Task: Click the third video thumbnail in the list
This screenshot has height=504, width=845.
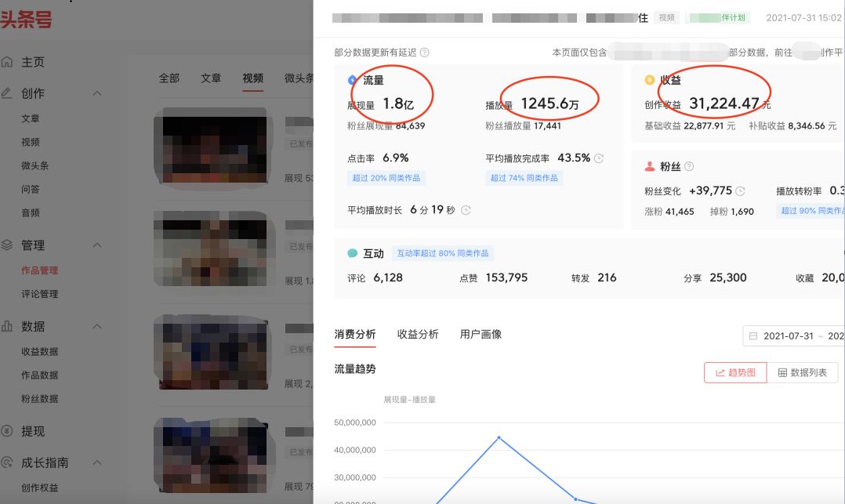Action: coord(213,352)
